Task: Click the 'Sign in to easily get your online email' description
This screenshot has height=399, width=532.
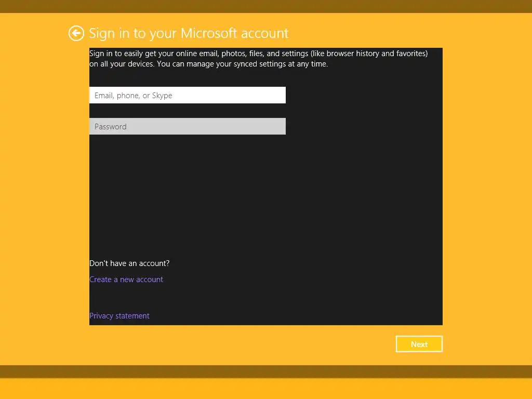Action: [x=259, y=59]
